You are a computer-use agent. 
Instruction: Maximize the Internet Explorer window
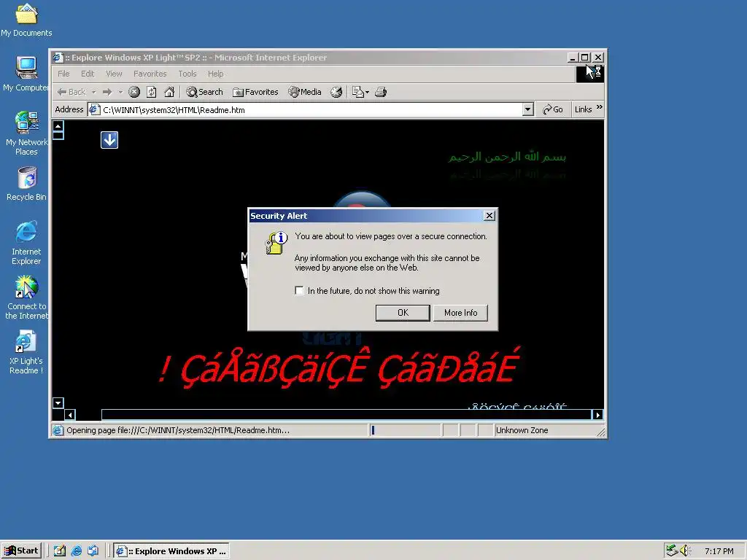(x=585, y=58)
